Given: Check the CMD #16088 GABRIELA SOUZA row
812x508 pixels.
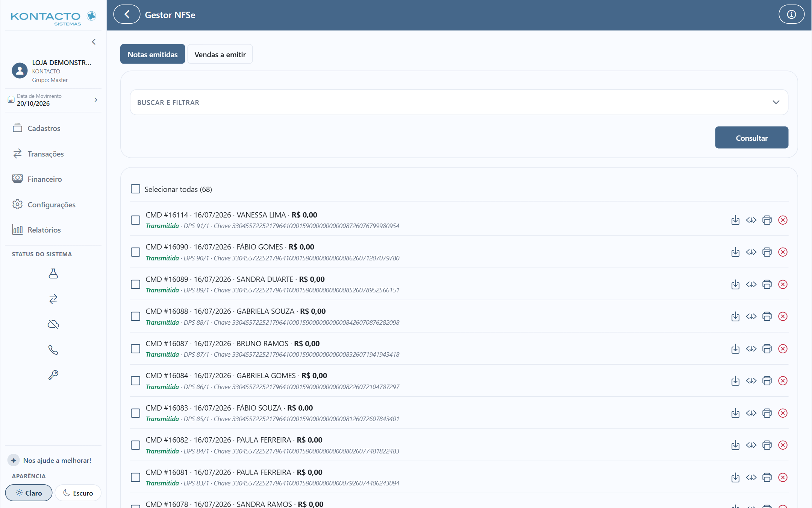Looking at the screenshot, I should [x=135, y=316].
